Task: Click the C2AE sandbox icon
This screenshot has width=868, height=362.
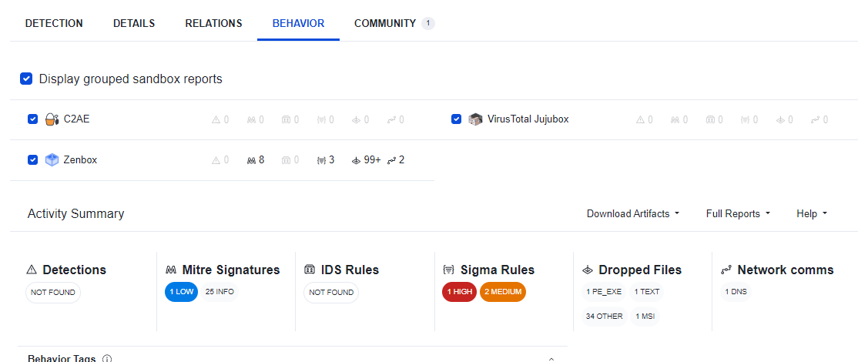Action: [x=52, y=119]
